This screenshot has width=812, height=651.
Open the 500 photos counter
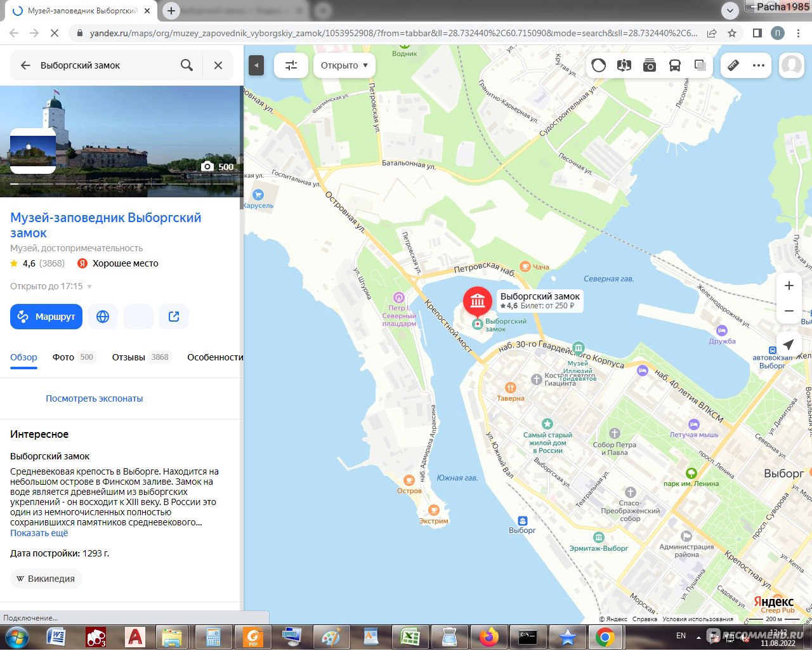click(x=218, y=167)
